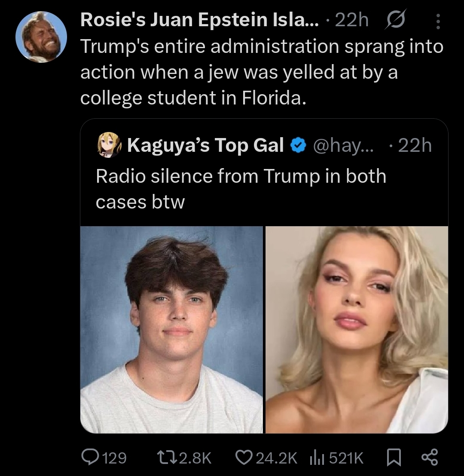Open the left photo with blue background
Screen dimensions: 464x476
point(171,330)
